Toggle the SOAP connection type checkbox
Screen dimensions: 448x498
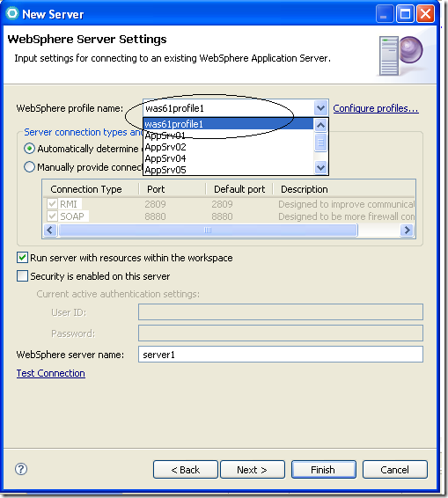click(x=52, y=216)
